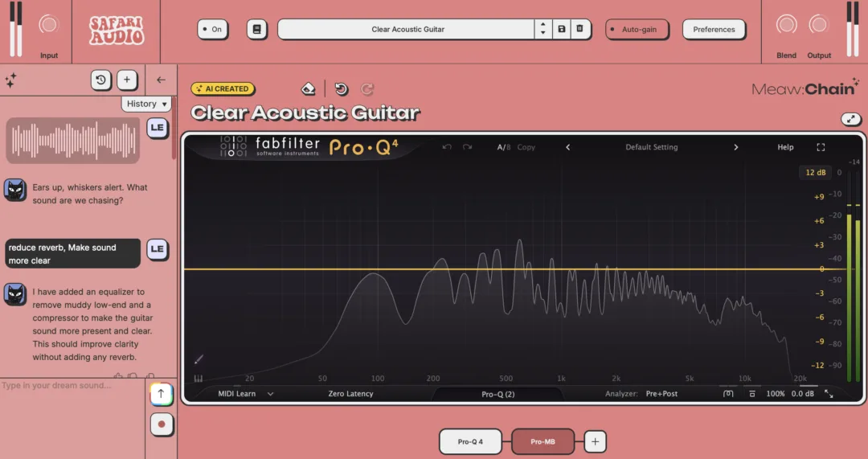Image resolution: width=868 pixels, height=459 pixels.
Task: Click the Safari Audio logo
Action: (117, 30)
